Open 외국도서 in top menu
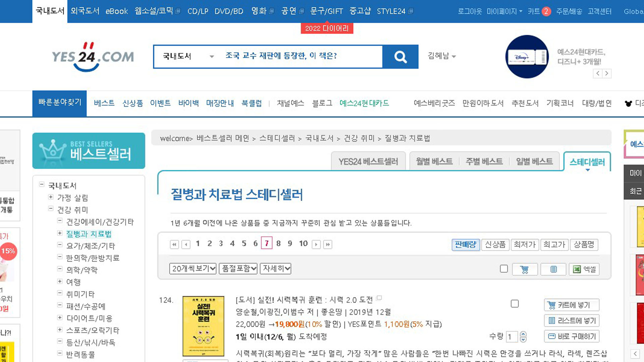Image resolution: width=644 pixels, height=362 pixels. pyautogui.click(x=85, y=11)
